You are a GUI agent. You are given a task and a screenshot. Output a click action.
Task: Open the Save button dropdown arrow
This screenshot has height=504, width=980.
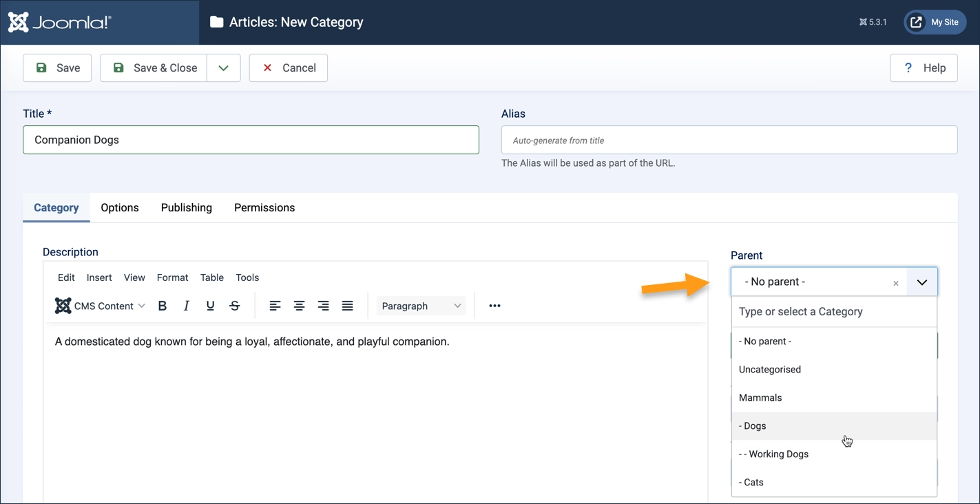(x=223, y=67)
